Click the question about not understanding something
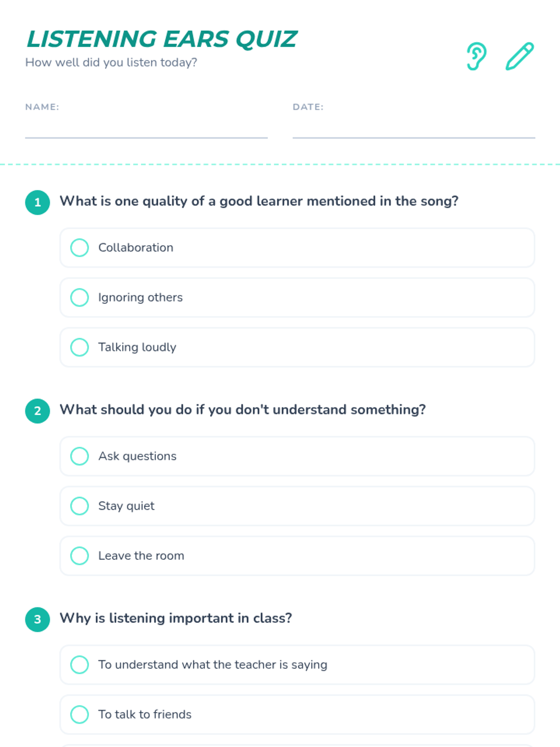This screenshot has height=747, width=560. [x=243, y=409]
